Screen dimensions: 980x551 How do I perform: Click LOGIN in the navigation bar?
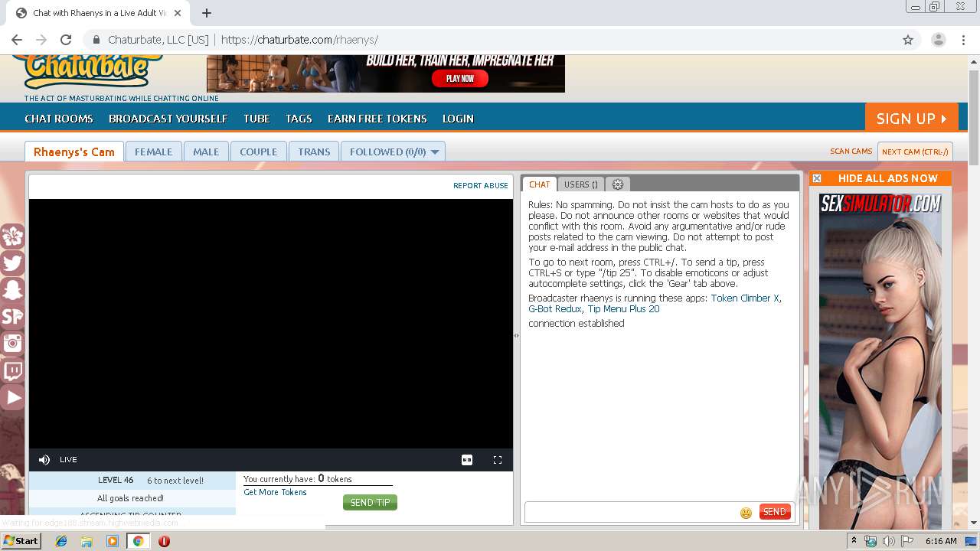458,119
